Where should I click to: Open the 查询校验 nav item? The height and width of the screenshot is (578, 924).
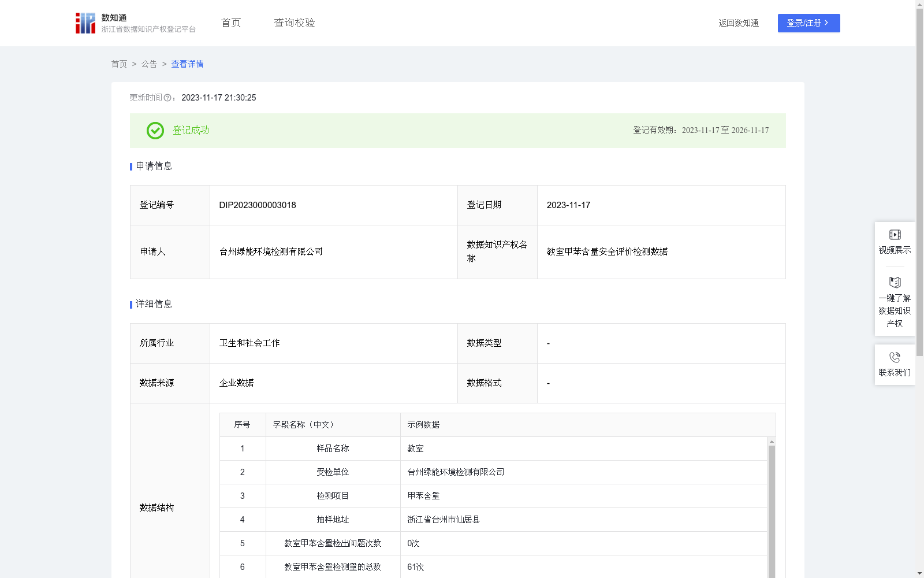pyautogui.click(x=295, y=23)
